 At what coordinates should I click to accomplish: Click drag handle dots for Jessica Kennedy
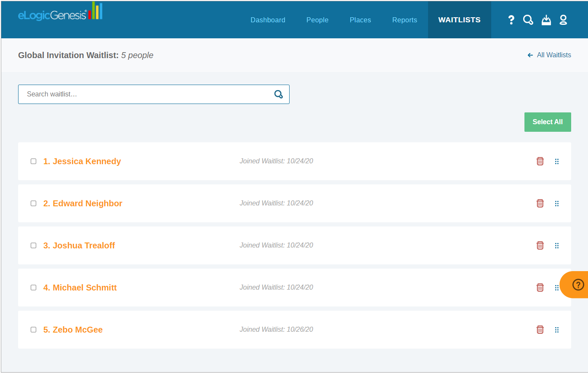[x=557, y=161]
